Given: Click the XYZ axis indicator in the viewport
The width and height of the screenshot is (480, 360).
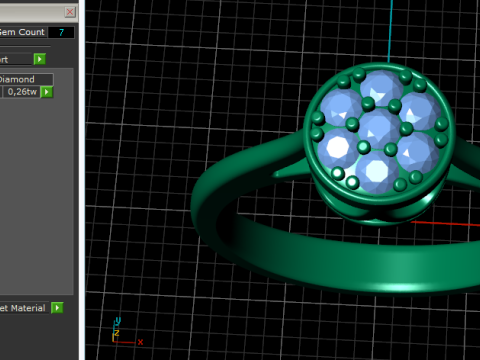Looking at the screenshot, I should [x=127, y=332].
